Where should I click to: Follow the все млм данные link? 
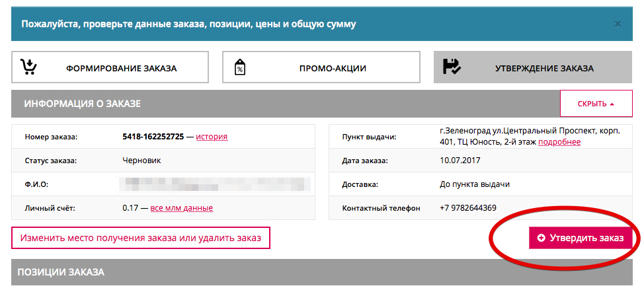pyautogui.click(x=182, y=207)
